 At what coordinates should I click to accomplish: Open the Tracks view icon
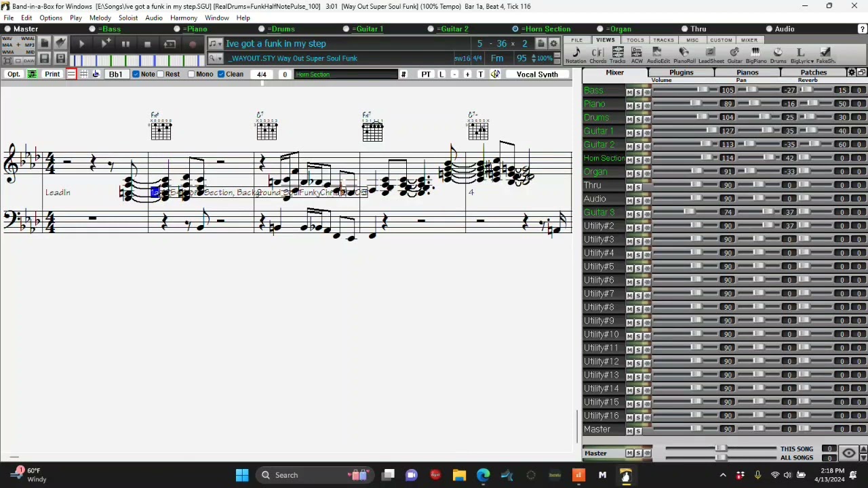tap(618, 55)
